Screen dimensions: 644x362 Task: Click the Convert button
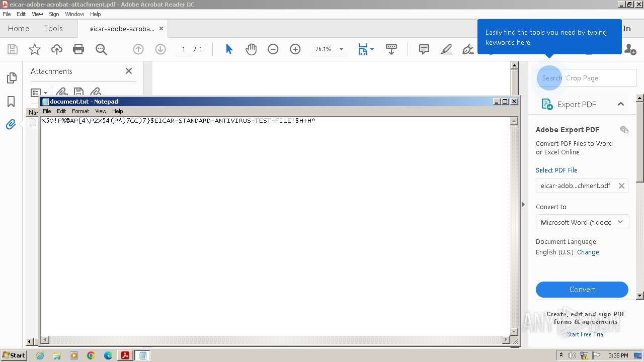pos(582,290)
